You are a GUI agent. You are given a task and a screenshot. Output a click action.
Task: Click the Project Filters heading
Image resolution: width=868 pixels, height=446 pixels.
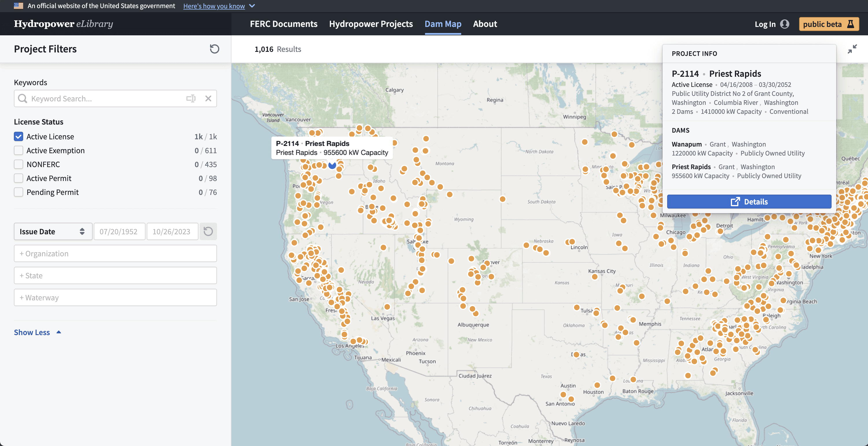[x=45, y=49]
